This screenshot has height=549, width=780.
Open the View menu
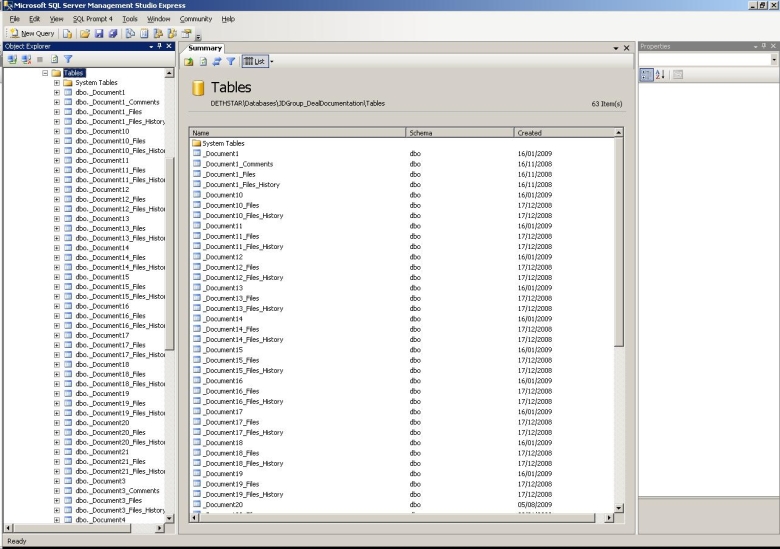point(56,19)
